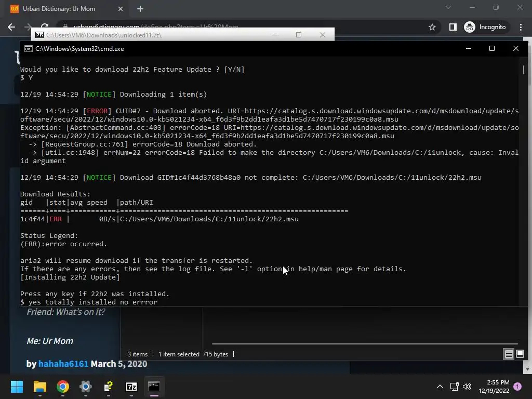The width and height of the screenshot is (532, 399).
Task: Open File Explorer from taskbar
Action: click(39, 387)
